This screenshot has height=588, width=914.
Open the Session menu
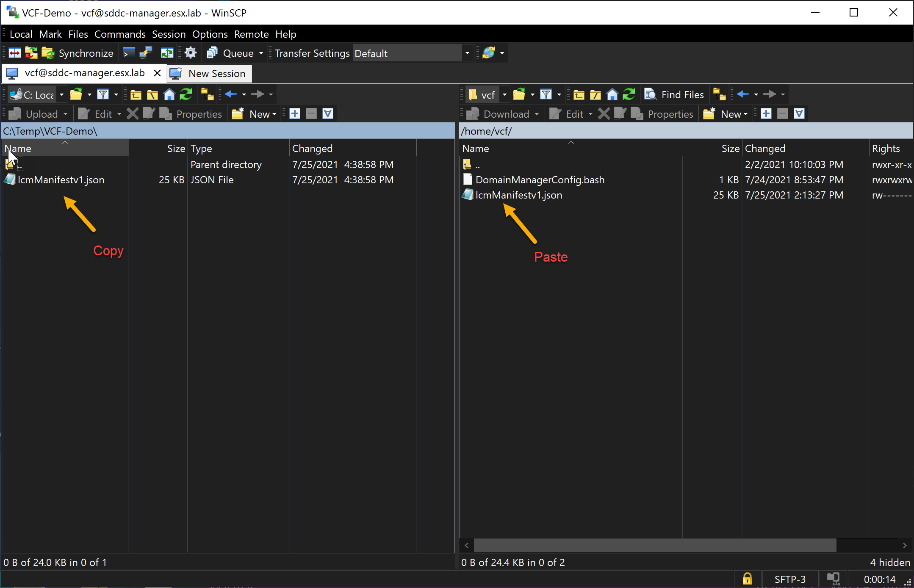(x=169, y=34)
